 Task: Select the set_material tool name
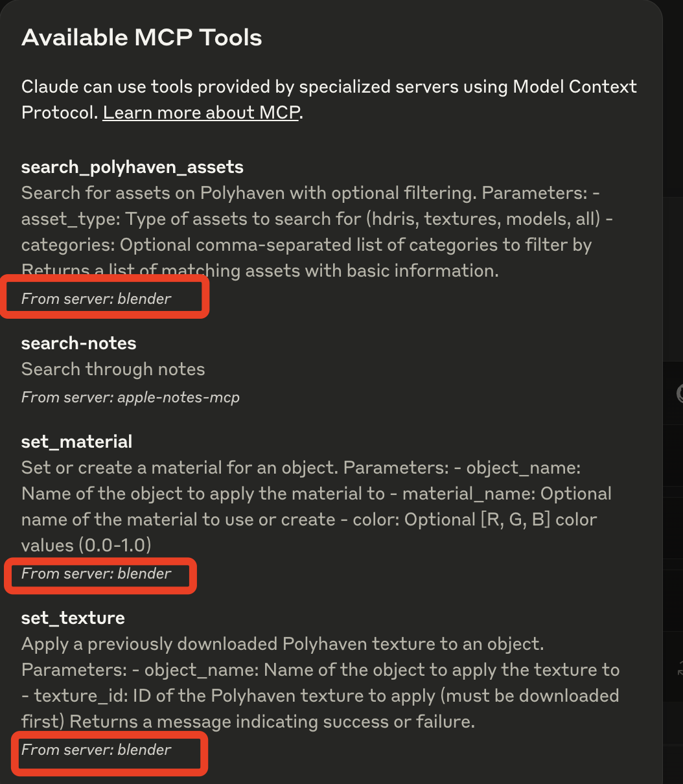pos(76,442)
